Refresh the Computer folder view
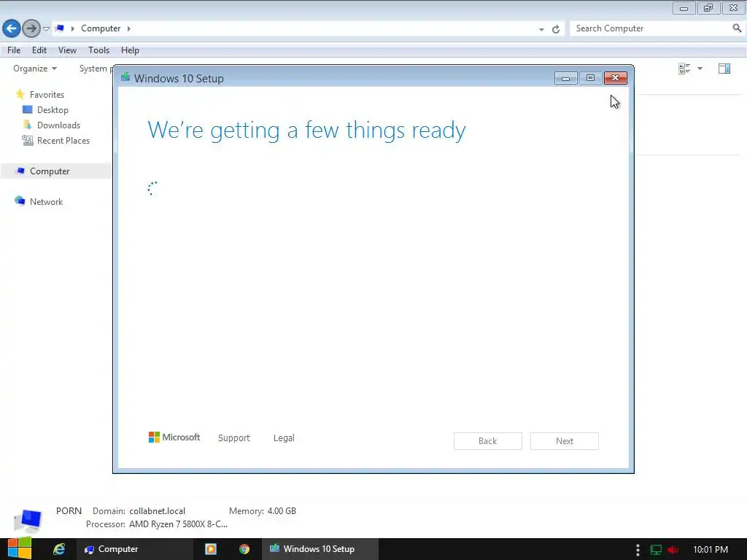 click(555, 29)
